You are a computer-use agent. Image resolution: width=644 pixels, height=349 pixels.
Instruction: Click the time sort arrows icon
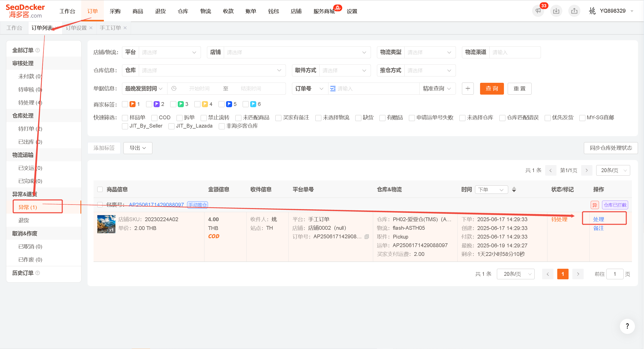click(514, 189)
